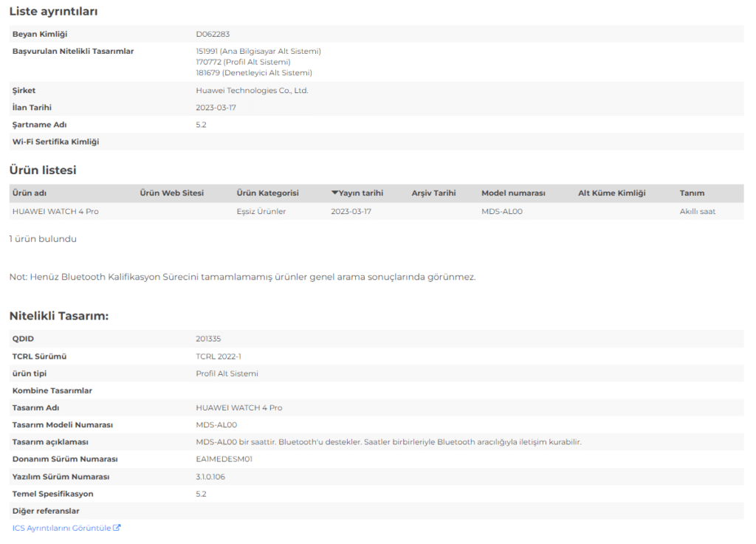Click HUAWEI WATCH 4 Pro in the product list row
This screenshot has height=544, width=756.
pyautogui.click(x=55, y=212)
